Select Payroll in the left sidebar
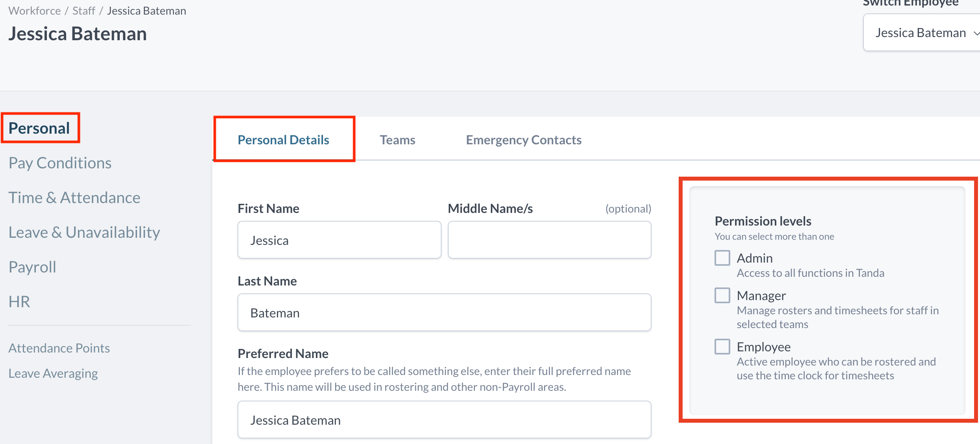This screenshot has width=980, height=444. click(x=32, y=267)
